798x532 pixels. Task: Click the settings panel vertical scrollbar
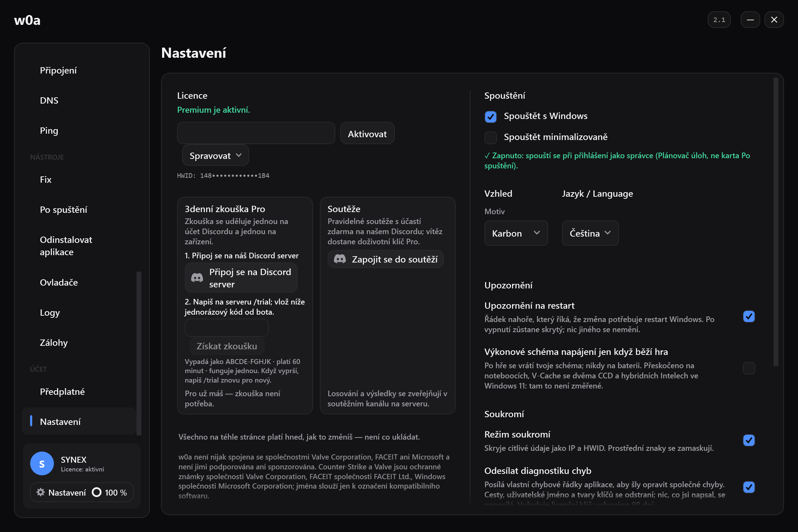click(x=776, y=222)
